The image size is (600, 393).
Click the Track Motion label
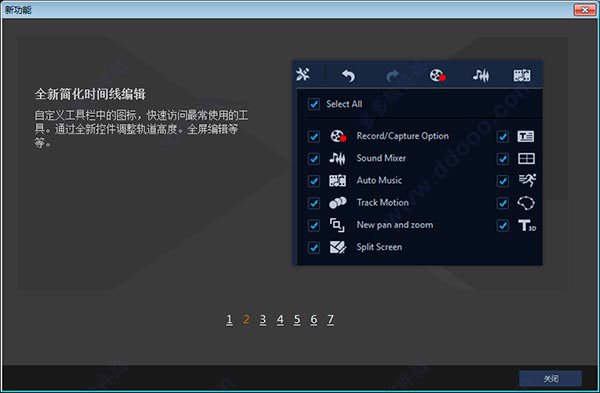(383, 202)
